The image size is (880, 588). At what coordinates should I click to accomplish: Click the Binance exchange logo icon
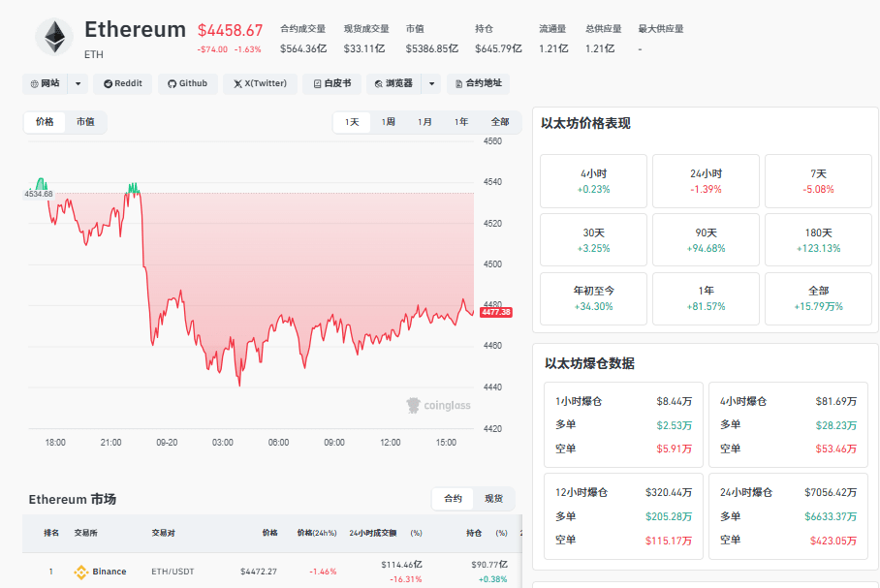click(x=81, y=572)
